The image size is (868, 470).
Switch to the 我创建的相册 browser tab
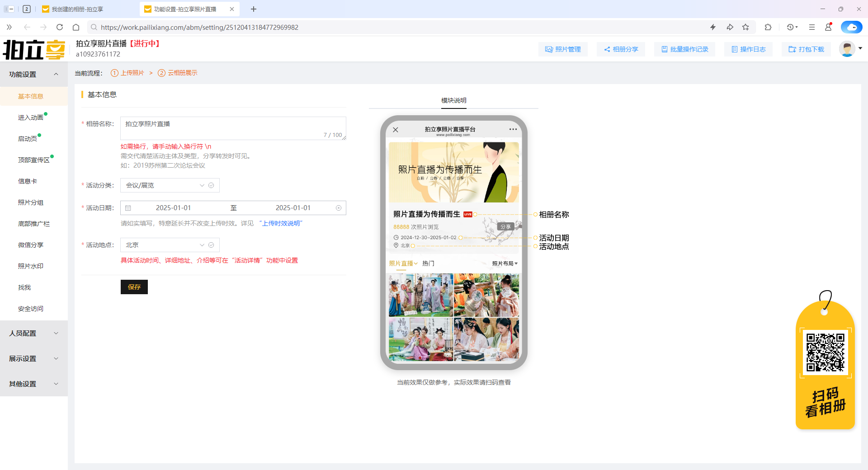tap(77, 9)
